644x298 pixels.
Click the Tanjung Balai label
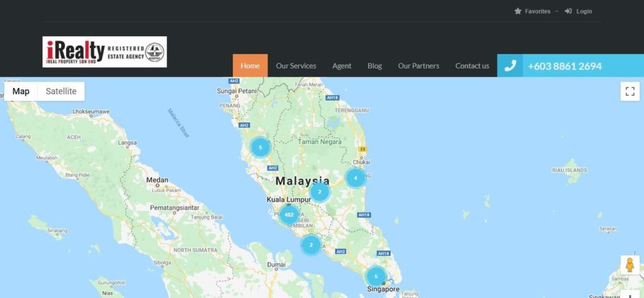click(206, 217)
